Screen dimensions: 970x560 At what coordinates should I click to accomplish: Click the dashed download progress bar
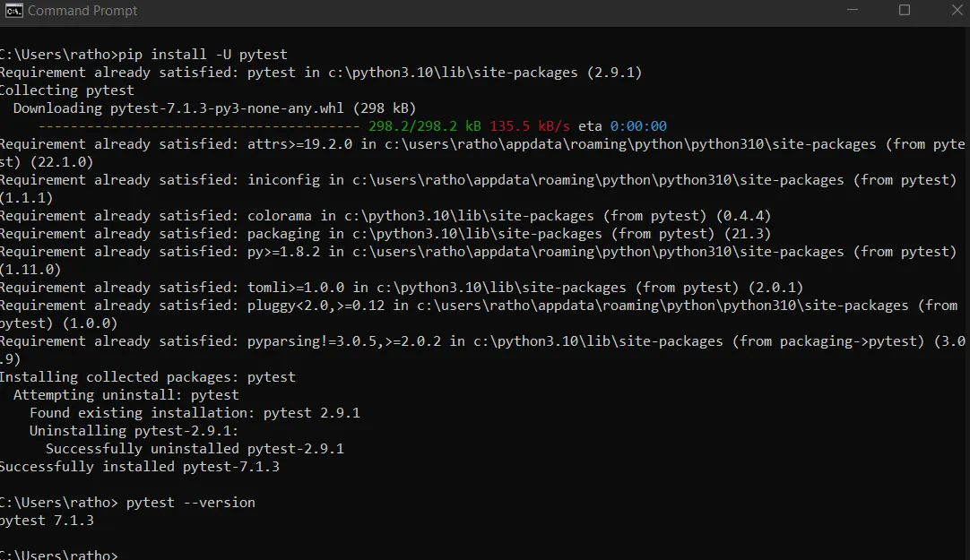[x=199, y=126]
